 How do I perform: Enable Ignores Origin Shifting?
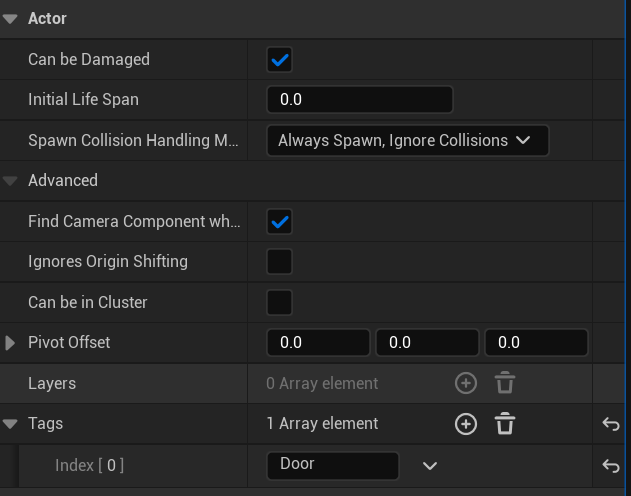coord(279,262)
